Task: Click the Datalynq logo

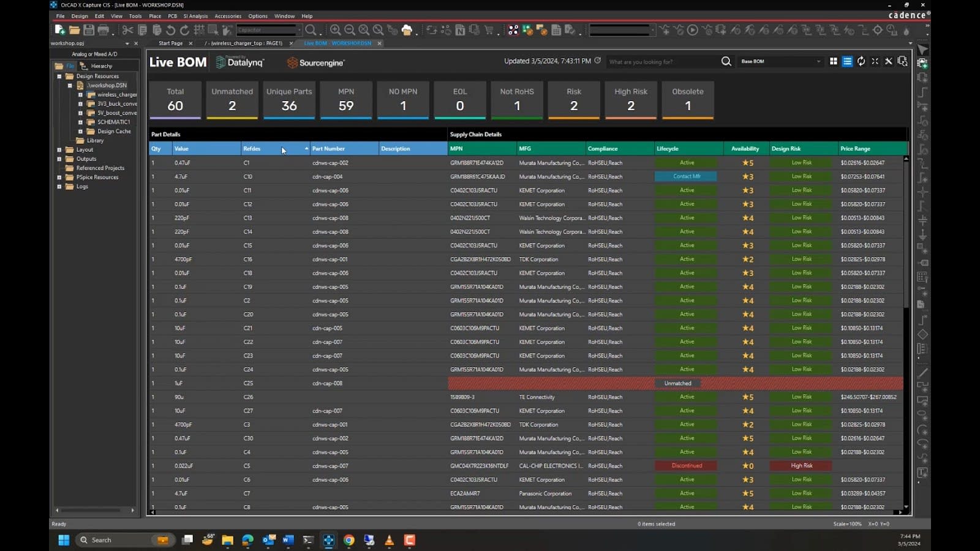Action: click(240, 62)
